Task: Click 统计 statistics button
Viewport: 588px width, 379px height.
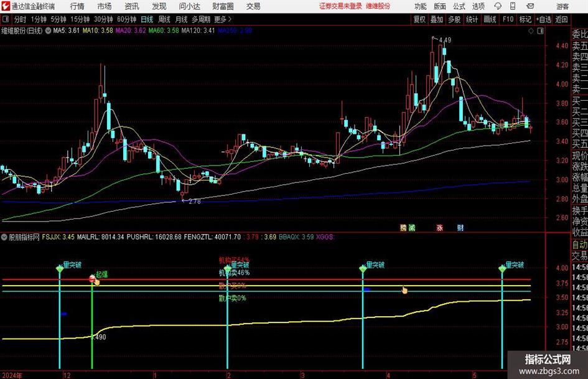Action: 472,19
